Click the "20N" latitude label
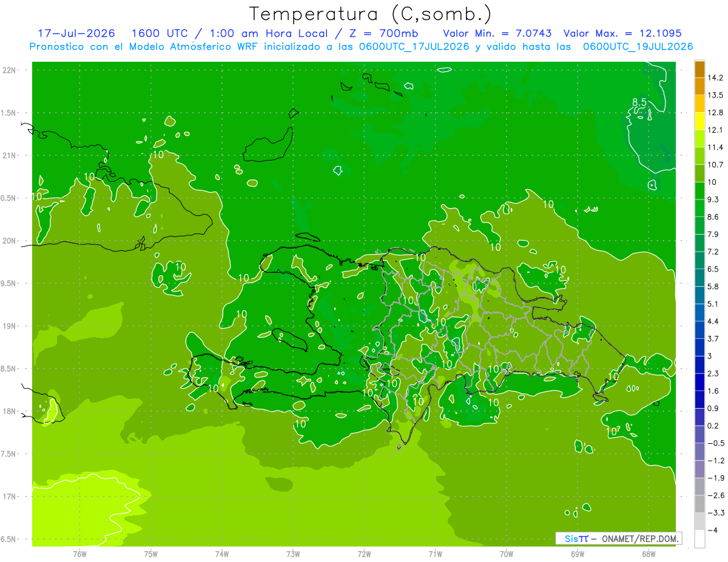This screenshot has width=728, height=562. pyautogui.click(x=10, y=241)
